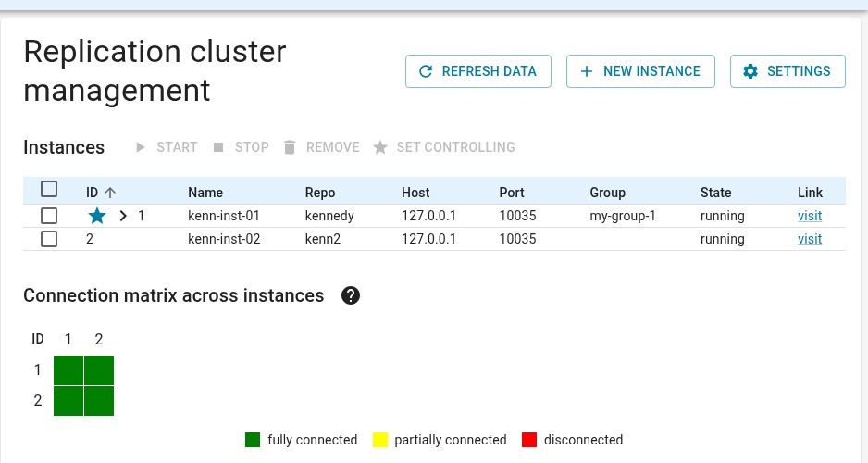Screen dimensions: 868x463
Task: Click the kenn2 repo cell
Action: tap(323, 239)
